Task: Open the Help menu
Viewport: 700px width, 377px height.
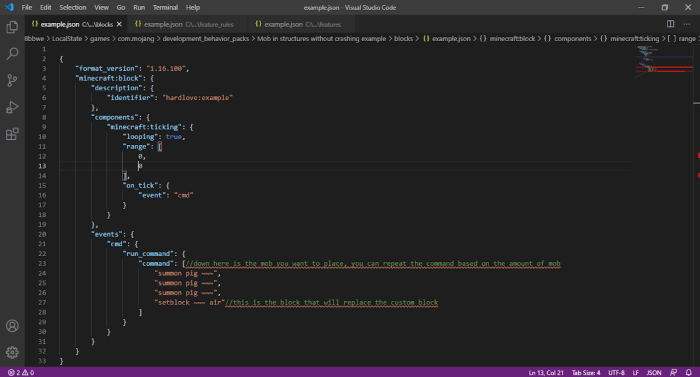Action: [x=193, y=7]
